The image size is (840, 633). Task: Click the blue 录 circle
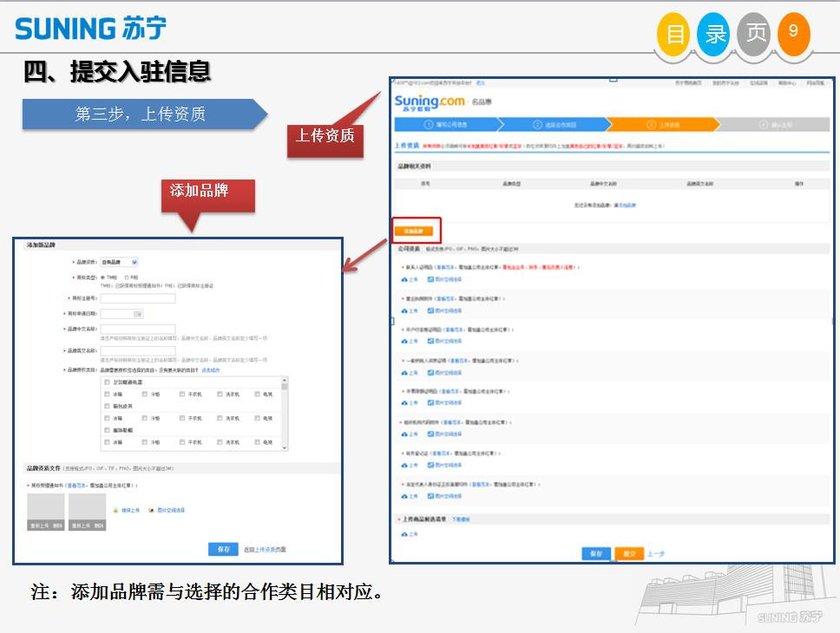713,35
